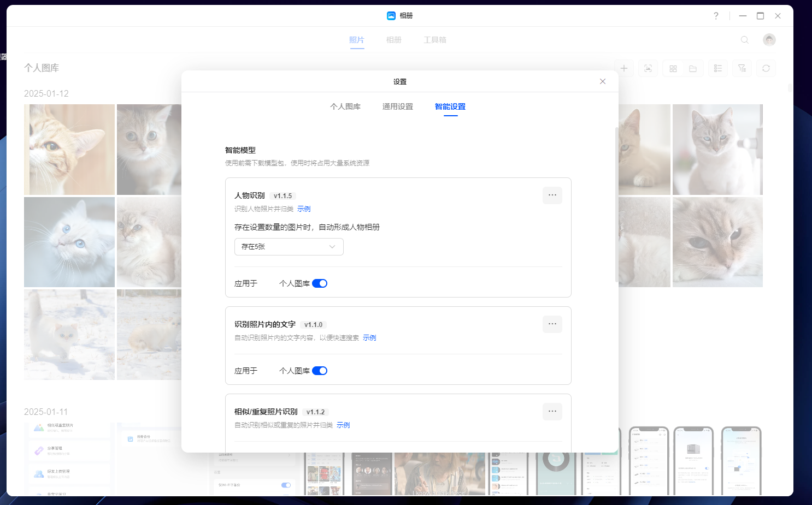Click the search magnifier icon
Image resolution: width=812 pixels, height=505 pixels.
[x=744, y=40]
